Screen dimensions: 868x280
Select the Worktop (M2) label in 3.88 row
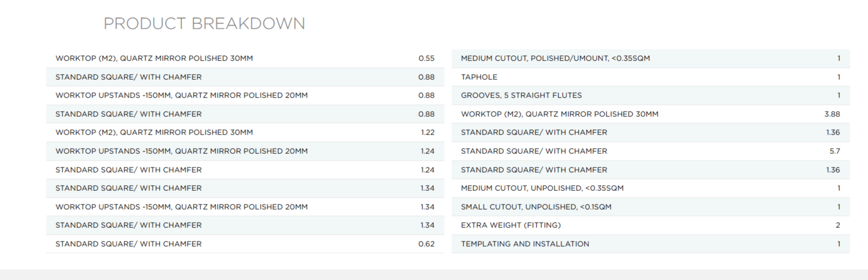559,114
